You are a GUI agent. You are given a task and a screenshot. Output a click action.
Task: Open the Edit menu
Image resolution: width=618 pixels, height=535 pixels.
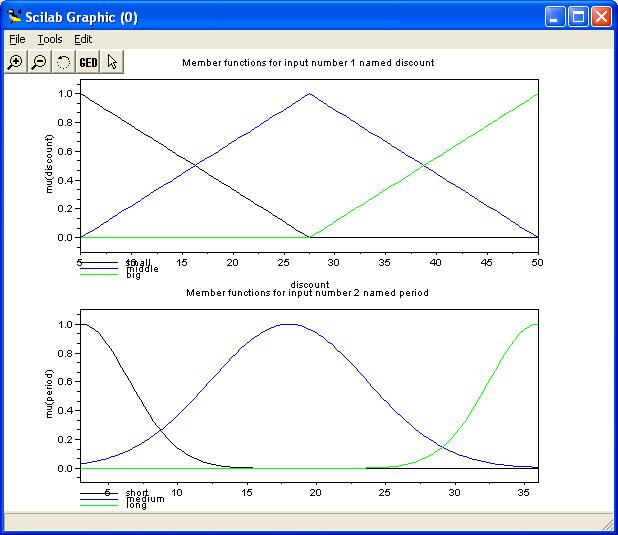[83, 39]
